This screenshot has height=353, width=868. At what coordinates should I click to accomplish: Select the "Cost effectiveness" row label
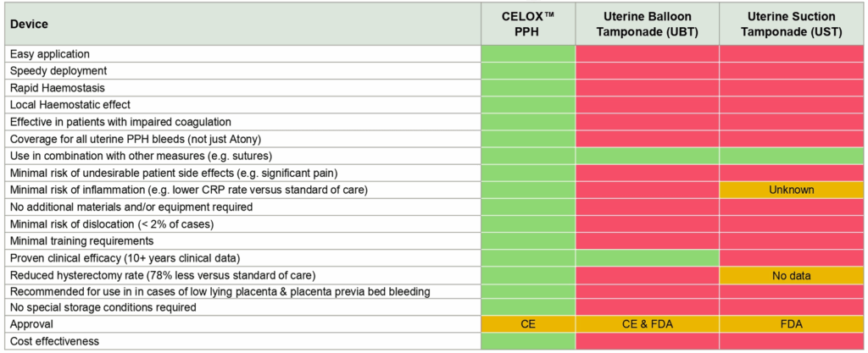(x=55, y=341)
